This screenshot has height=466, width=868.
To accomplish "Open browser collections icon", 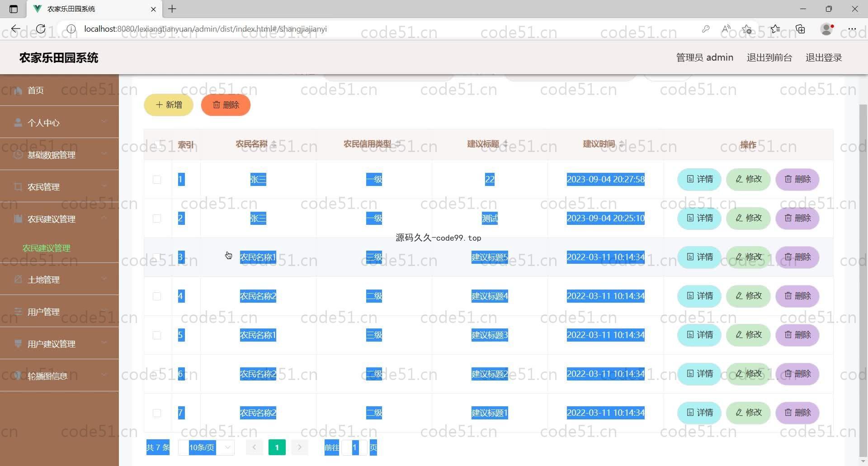I will tap(801, 29).
